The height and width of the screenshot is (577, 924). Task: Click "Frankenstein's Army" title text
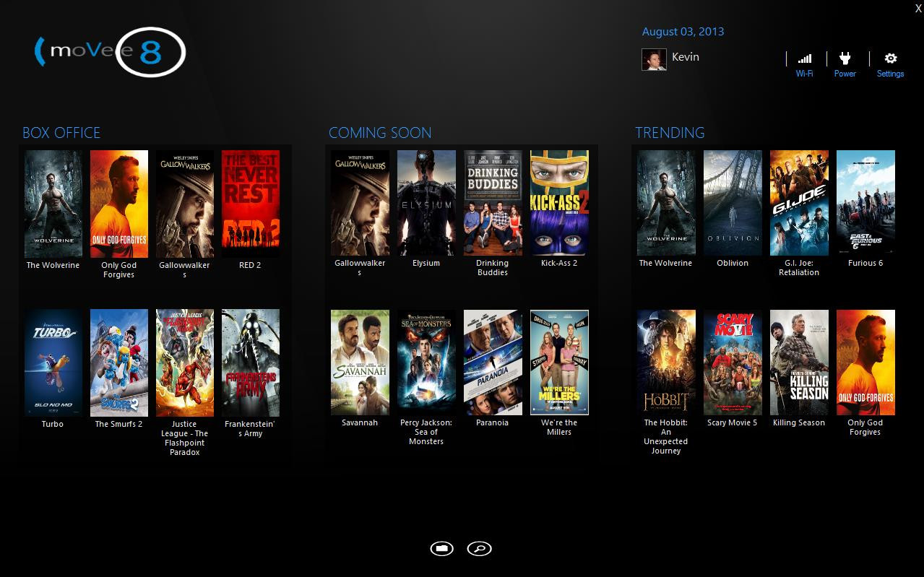(250, 429)
